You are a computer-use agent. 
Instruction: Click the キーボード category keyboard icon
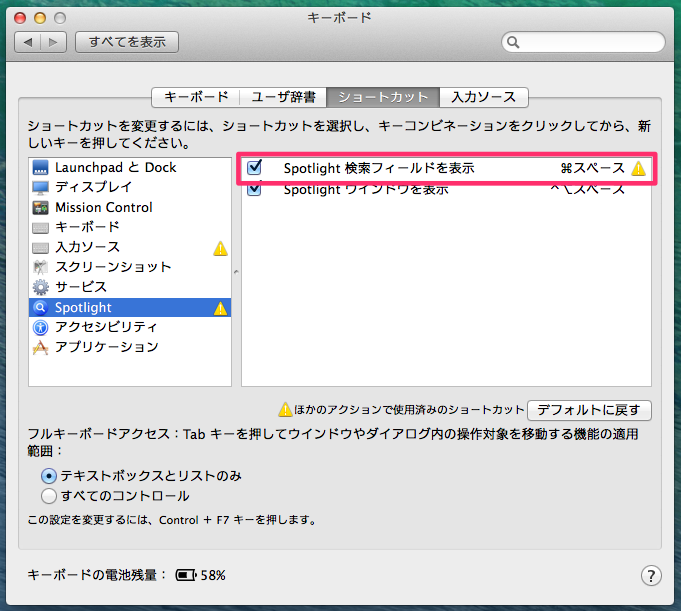(40, 228)
